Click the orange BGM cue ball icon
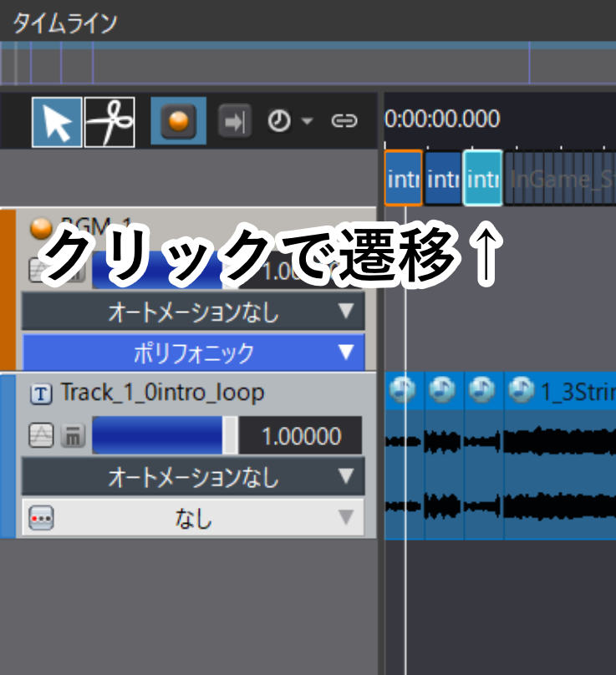Screen dimensions: 616x675 [x=41, y=228]
